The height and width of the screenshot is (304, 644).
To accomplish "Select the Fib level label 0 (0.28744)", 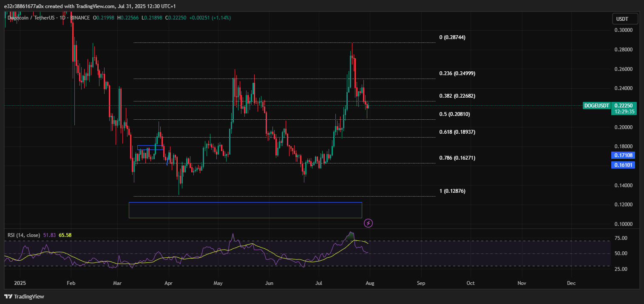I will tap(452, 37).
